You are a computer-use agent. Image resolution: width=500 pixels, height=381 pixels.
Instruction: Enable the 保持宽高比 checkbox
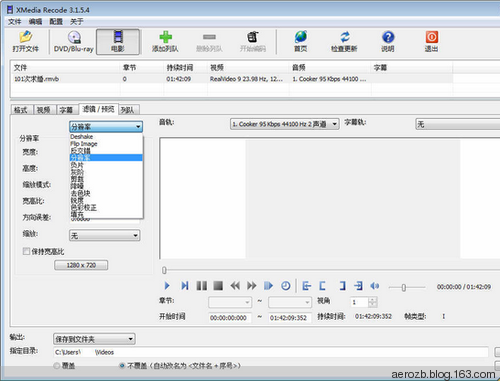point(26,251)
